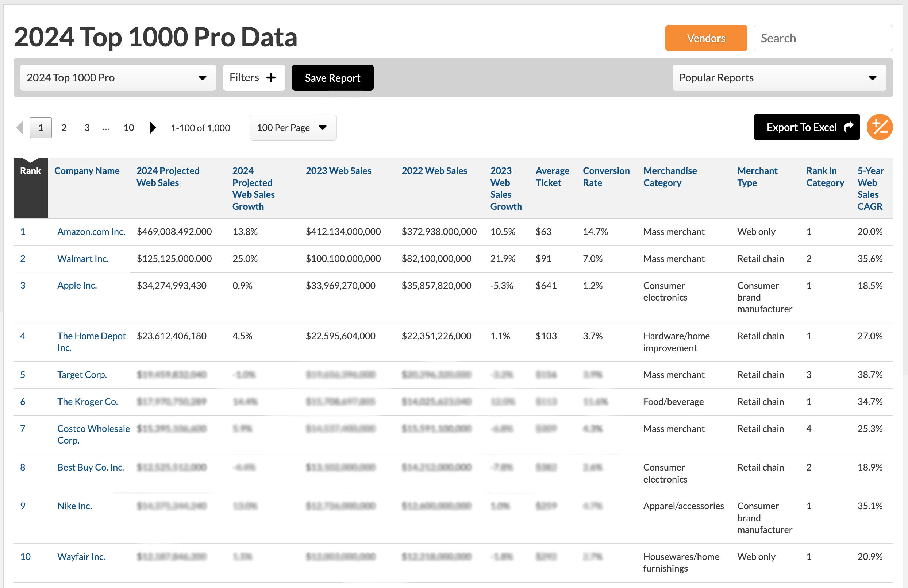
Task: Select Amazon's 14.7% conversion rate cell
Action: (x=595, y=232)
